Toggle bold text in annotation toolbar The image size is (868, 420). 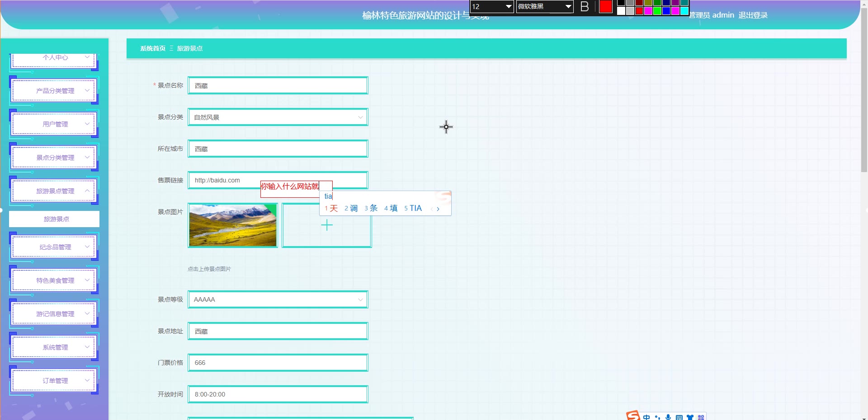click(x=584, y=7)
